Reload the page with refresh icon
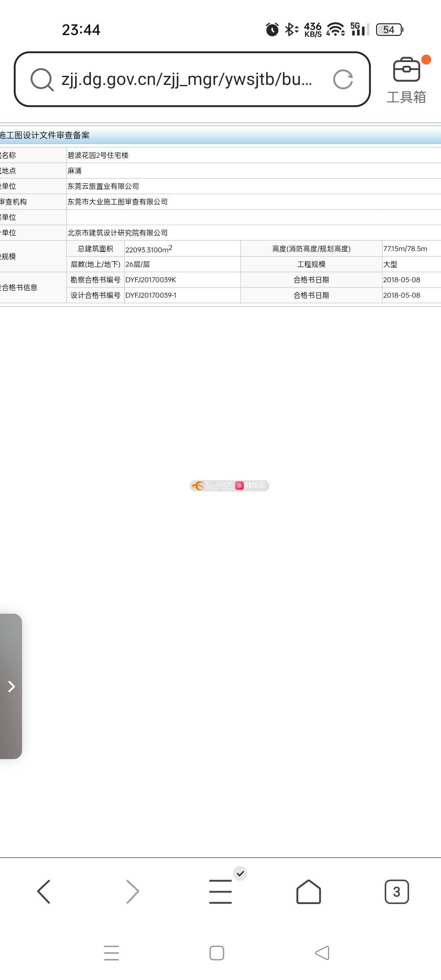 [343, 79]
